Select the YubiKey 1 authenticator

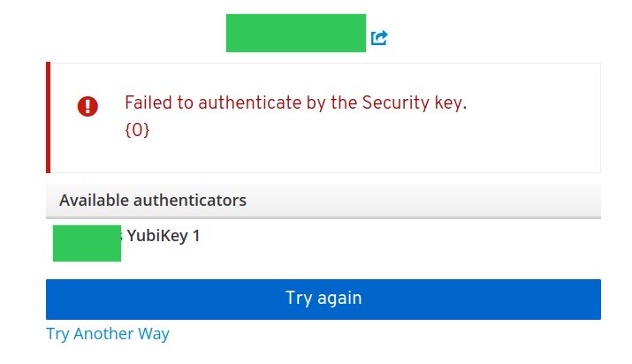(x=164, y=236)
